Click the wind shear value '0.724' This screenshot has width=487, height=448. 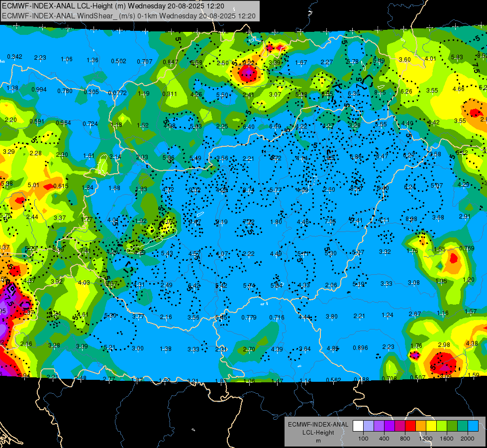[x=91, y=124]
